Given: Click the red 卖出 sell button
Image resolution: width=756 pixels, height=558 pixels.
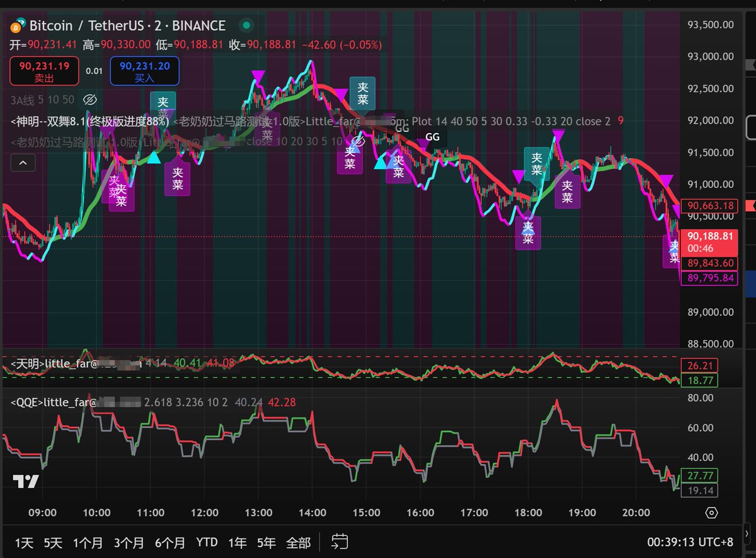Looking at the screenshot, I should click(44, 71).
